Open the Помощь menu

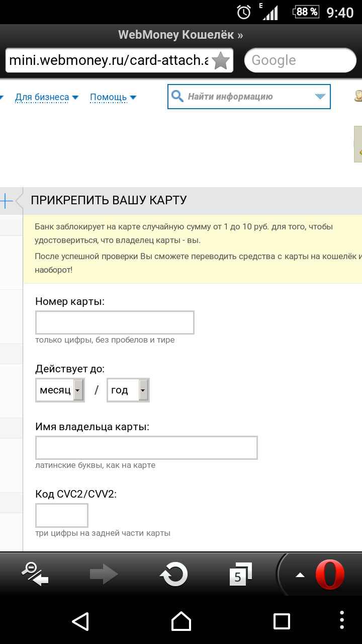113,97
